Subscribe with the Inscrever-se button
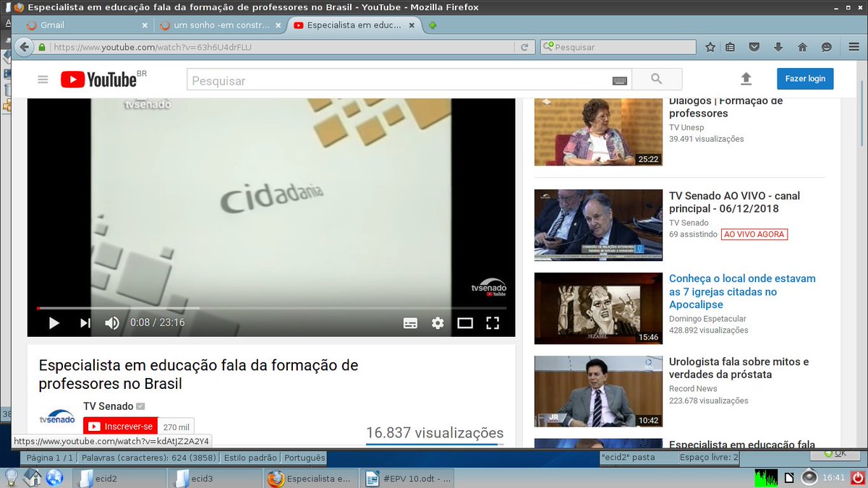 point(120,427)
